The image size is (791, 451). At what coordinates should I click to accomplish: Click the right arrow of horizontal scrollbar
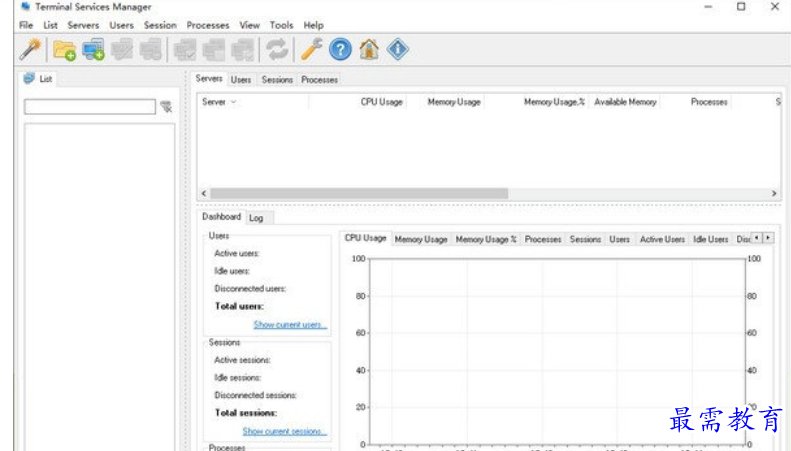tap(774, 193)
